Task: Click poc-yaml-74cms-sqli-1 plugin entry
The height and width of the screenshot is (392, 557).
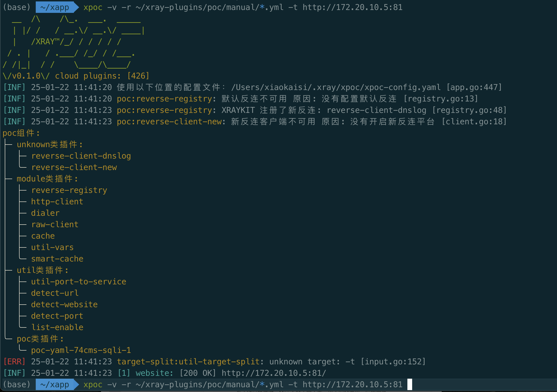Action: pyautogui.click(x=81, y=350)
